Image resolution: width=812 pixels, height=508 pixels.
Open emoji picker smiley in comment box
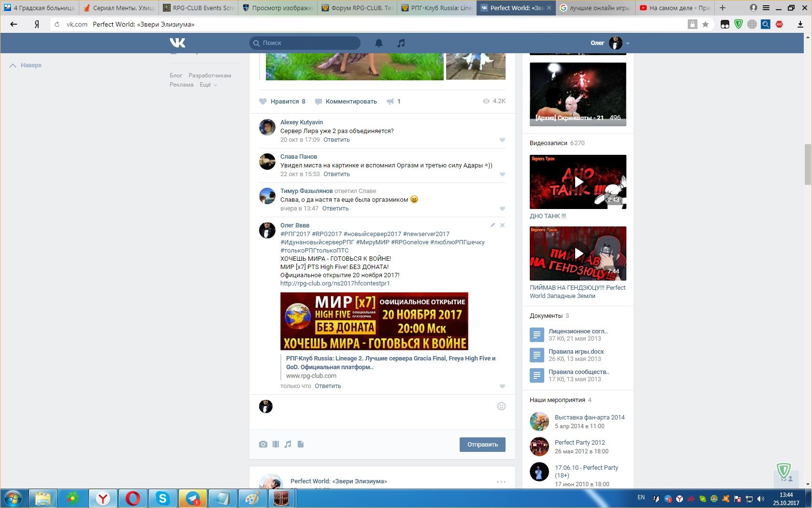tap(501, 406)
